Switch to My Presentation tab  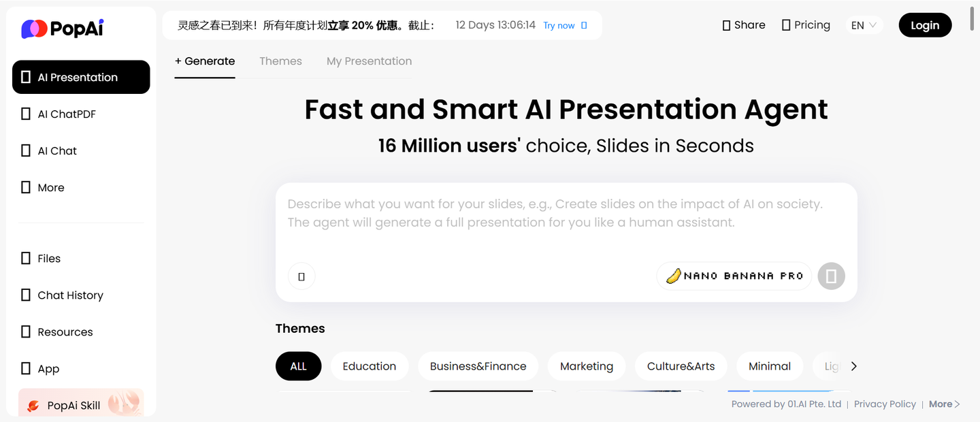(369, 61)
